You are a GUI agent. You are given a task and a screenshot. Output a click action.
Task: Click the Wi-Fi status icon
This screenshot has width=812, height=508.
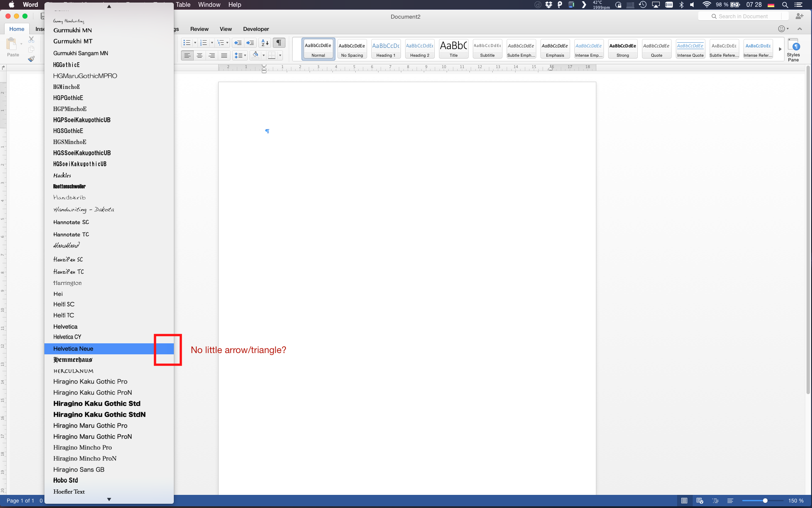point(706,5)
